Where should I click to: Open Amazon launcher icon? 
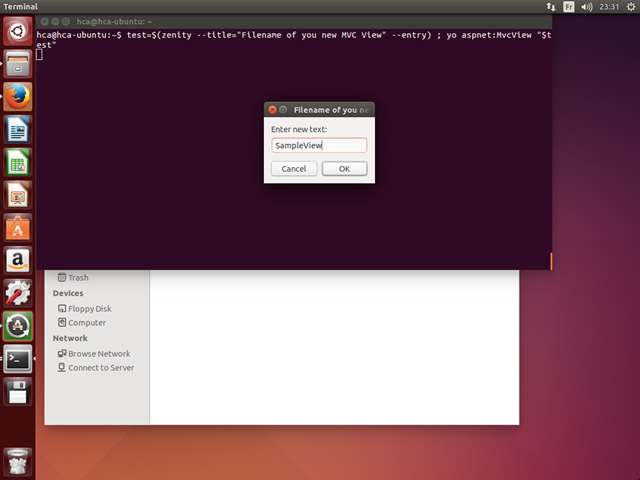pos(18,260)
